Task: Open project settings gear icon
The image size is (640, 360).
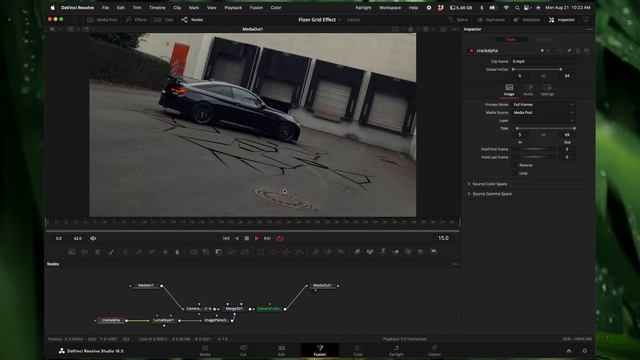Action: (584, 351)
